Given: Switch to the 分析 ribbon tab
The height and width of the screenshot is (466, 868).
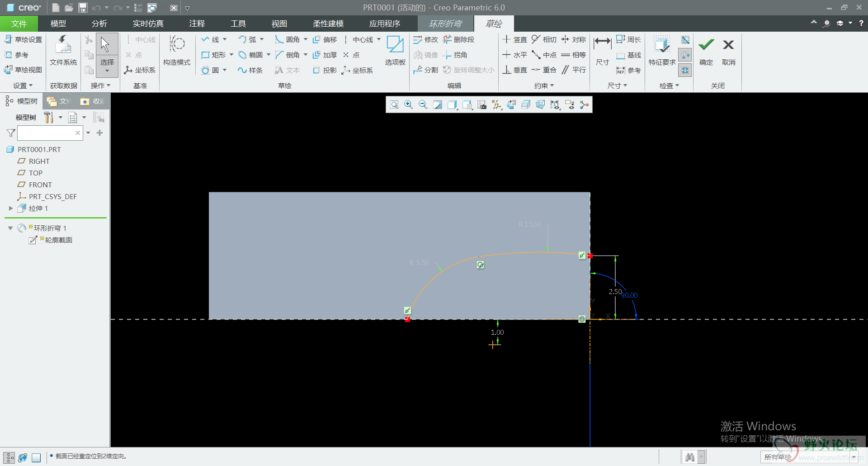Looking at the screenshot, I should pyautogui.click(x=99, y=24).
